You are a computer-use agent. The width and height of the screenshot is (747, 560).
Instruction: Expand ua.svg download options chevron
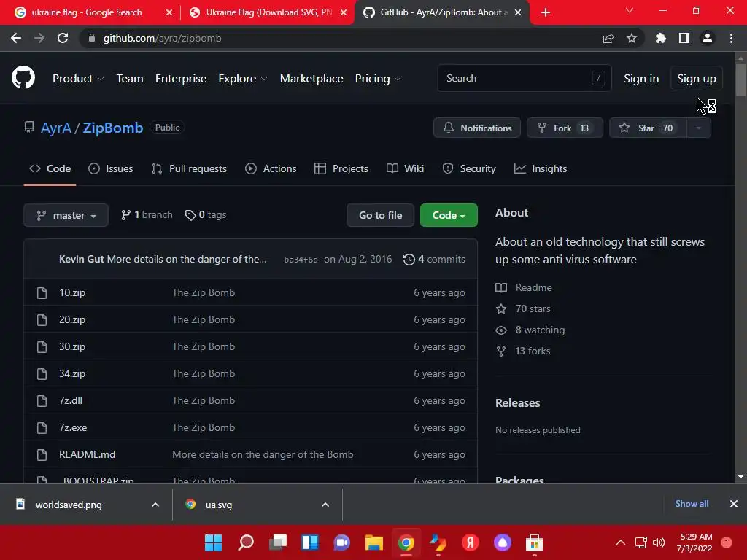[x=325, y=505]
